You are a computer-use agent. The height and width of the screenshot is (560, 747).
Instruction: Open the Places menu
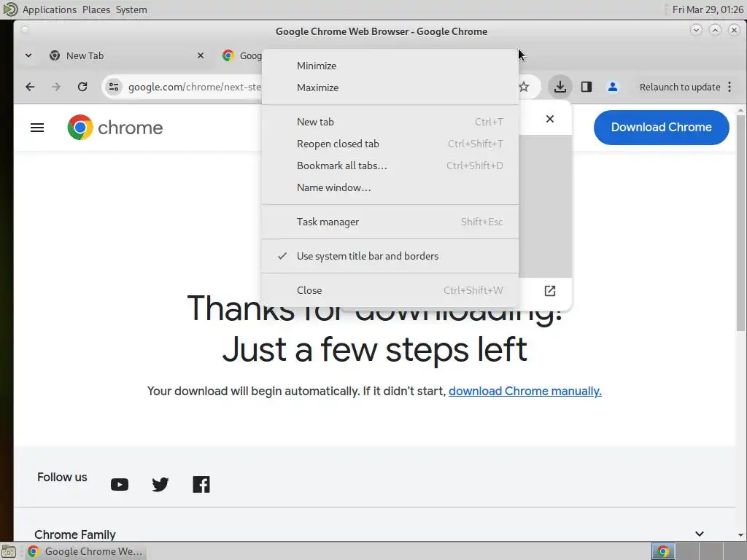[x=96, y=9]
